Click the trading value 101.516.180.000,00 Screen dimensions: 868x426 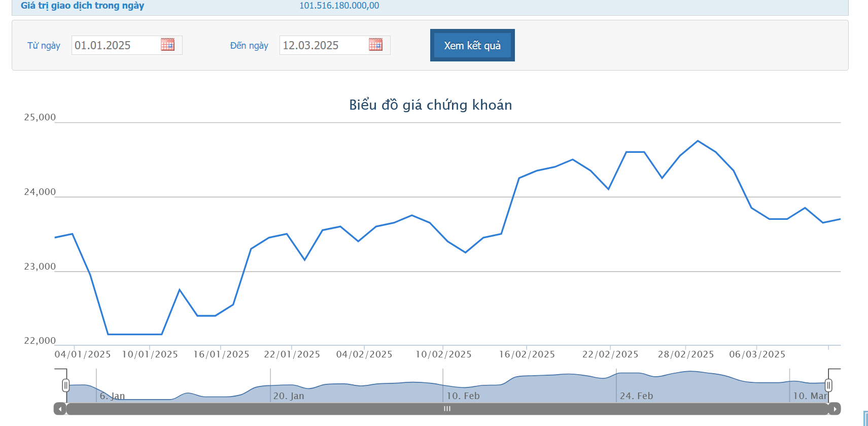pyautogui.click(x=339, y=6)
